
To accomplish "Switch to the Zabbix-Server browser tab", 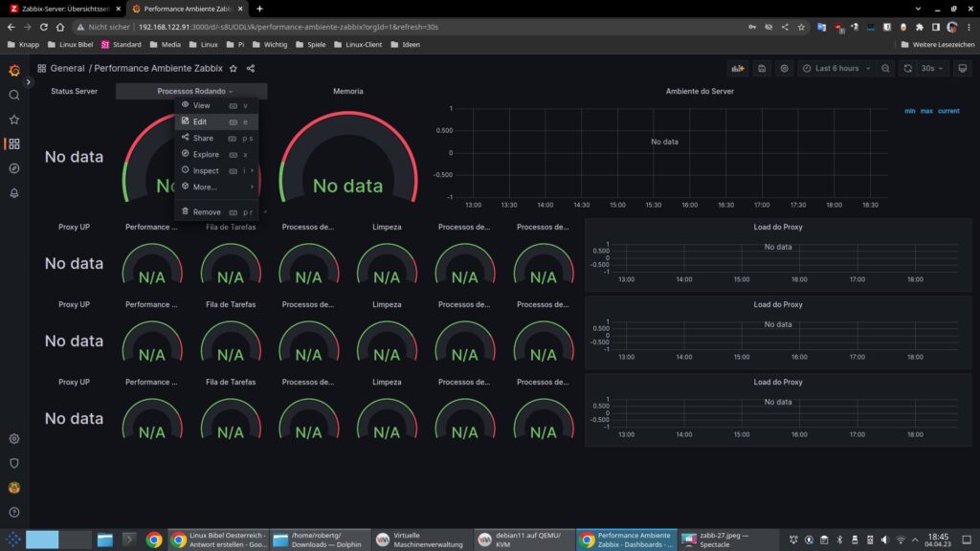I will 65,9.
